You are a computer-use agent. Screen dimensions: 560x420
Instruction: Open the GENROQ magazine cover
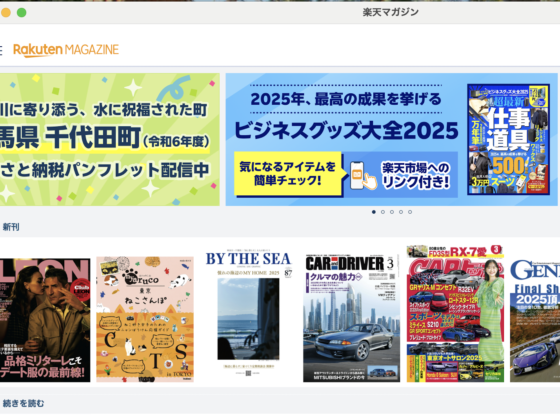[x=535, y=320]
